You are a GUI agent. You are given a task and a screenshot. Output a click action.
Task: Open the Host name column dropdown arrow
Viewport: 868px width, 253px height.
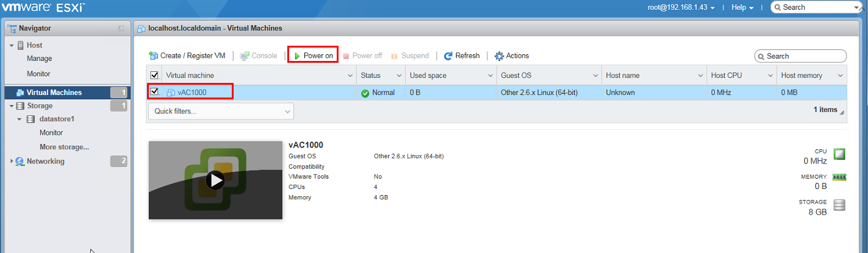tap(700, 76)
